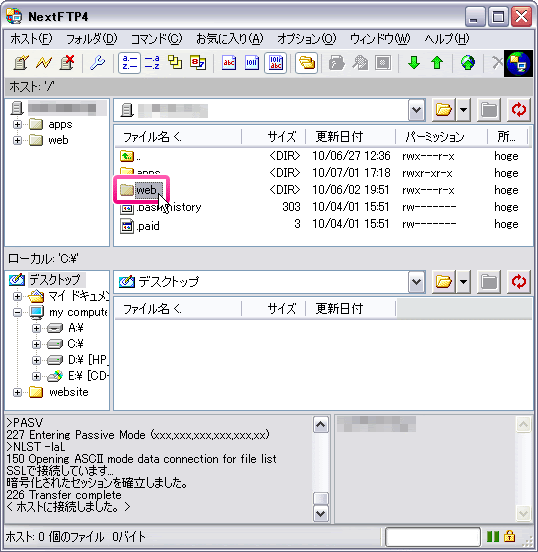Click the green upload arrow icon
Image resolution: width=538 pixels, height=552 pixels.
pyautogui.click(x=437, y=63)
